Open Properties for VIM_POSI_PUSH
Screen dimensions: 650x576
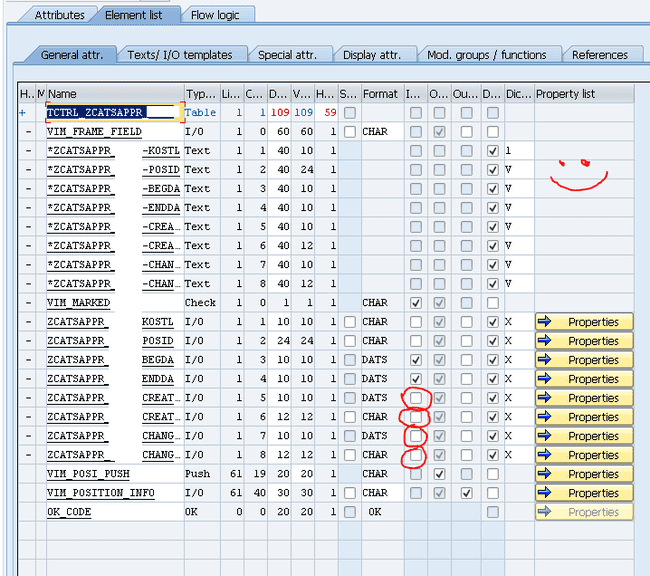click(x=584, y=474)
